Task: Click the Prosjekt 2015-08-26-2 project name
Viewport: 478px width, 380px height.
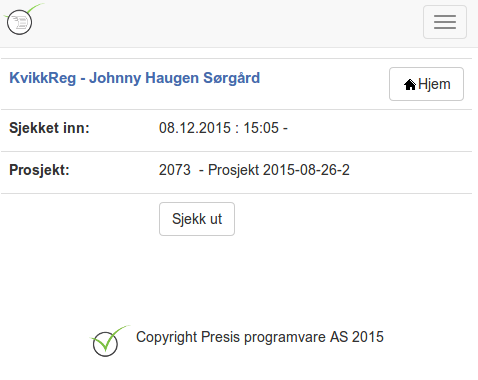Action: (x=279, y=170)
